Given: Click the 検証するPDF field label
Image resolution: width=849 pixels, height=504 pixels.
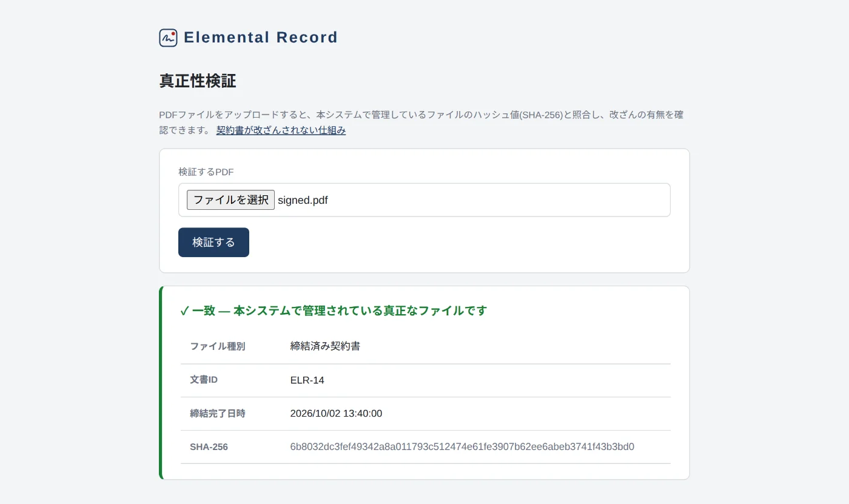Looking at the screenshot, I should coord(206,172).
